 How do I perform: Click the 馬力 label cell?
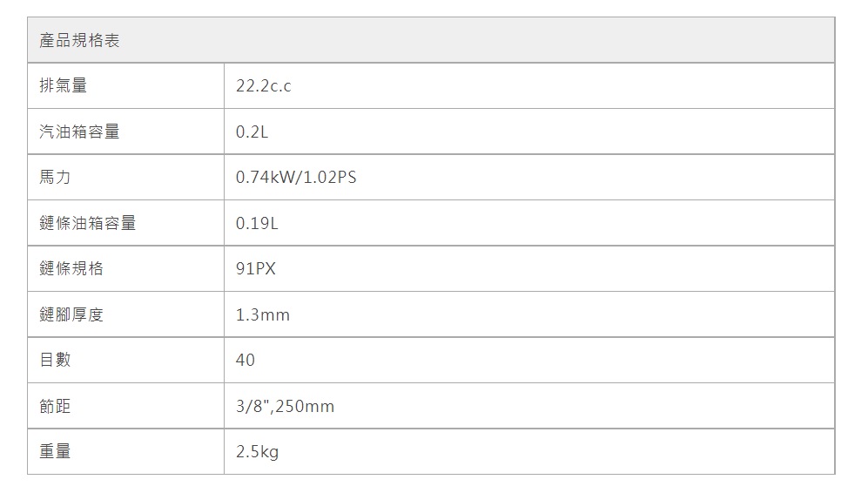coord(55,178)
